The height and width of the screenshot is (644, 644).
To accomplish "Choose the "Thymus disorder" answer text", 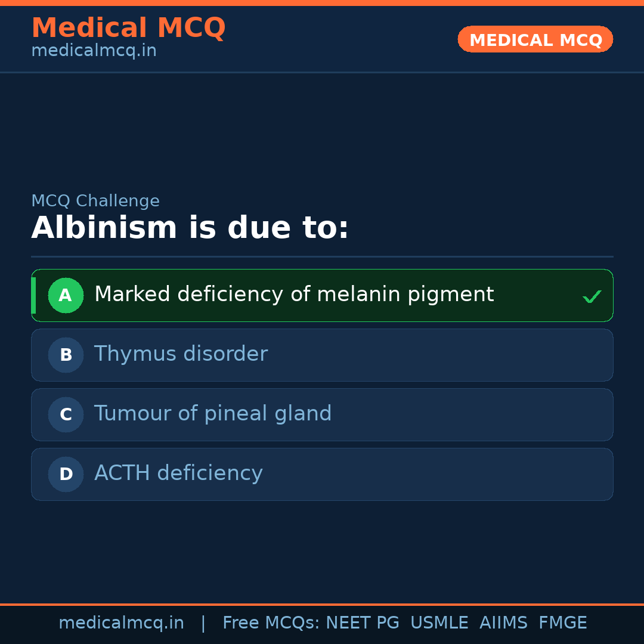I will point(181,354).
